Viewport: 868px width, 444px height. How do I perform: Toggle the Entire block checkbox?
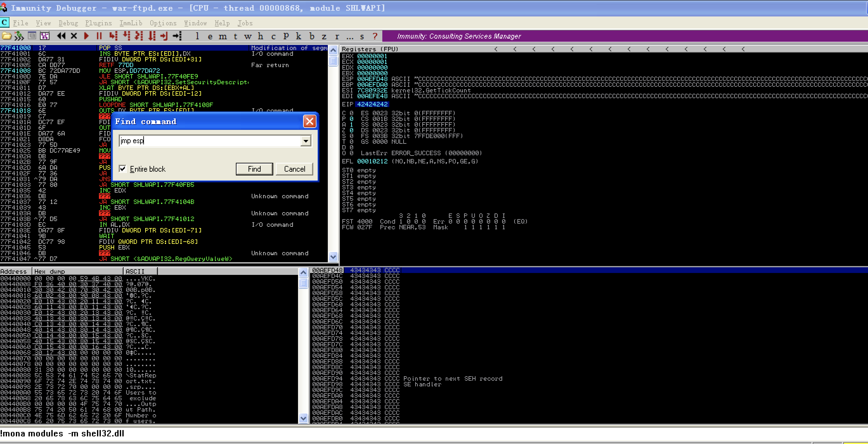(x=123, y=169)
